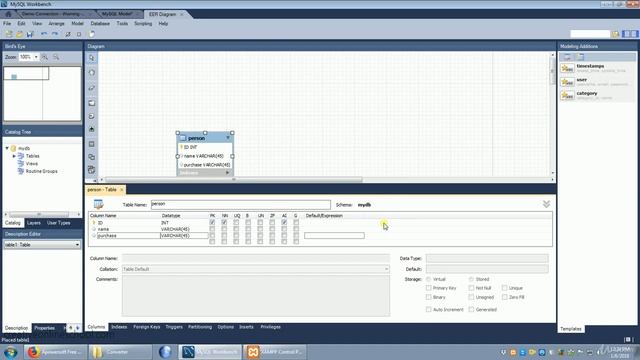Click zoom in magnifier in Bird's Eye
The image size is (640, 360).
click(x=45, y=57)
